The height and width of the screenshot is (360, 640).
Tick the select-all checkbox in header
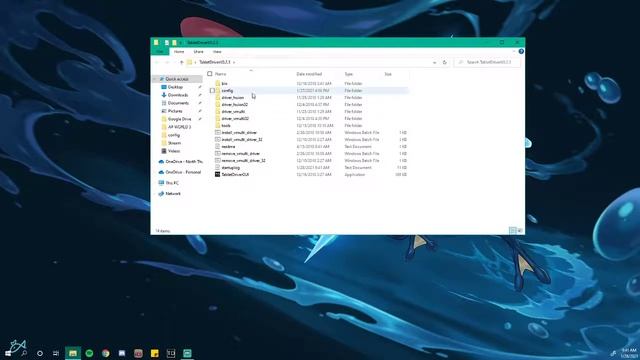[x=210, y=74]
